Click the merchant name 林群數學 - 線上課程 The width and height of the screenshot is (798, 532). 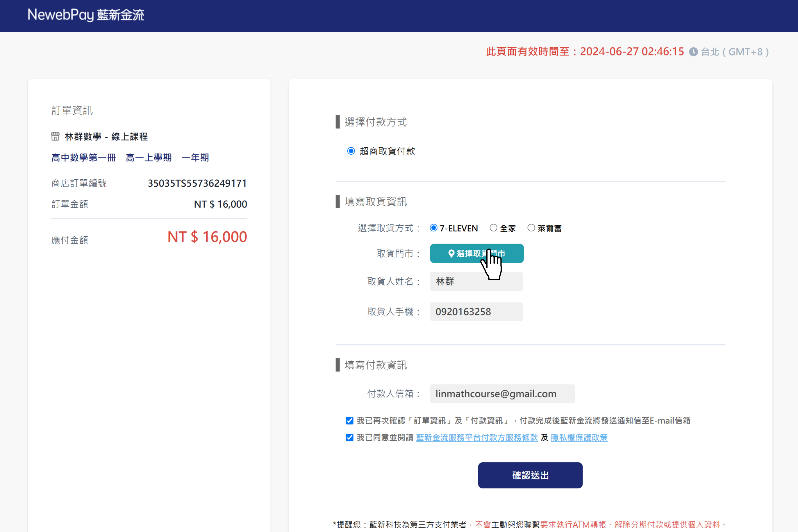click(x=106, y=137)
